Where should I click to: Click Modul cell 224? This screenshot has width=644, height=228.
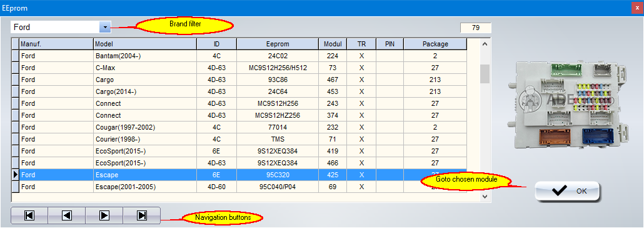[x=333, y=56]
